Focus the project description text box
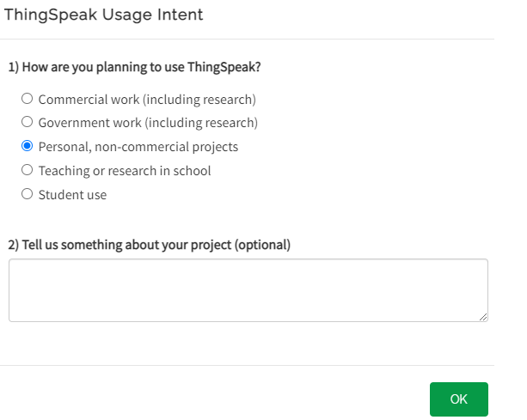 (x=248, y=290)
